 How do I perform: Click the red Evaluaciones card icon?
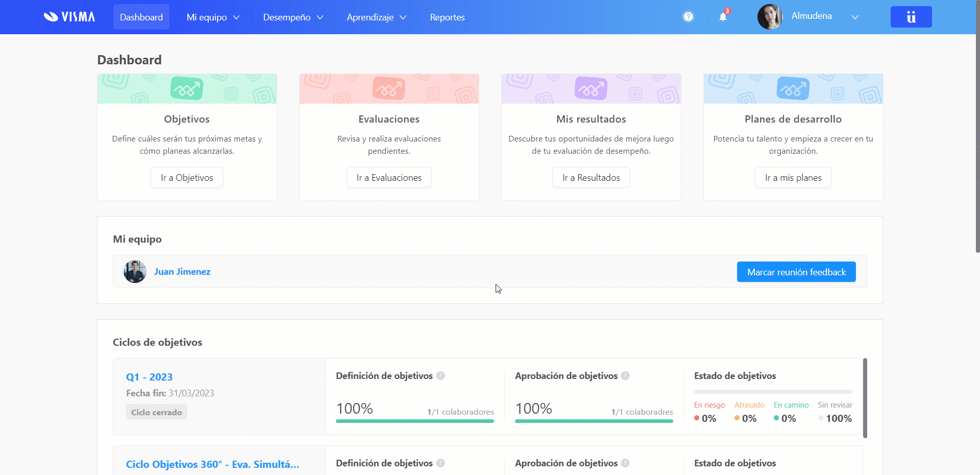click(389, 89)
